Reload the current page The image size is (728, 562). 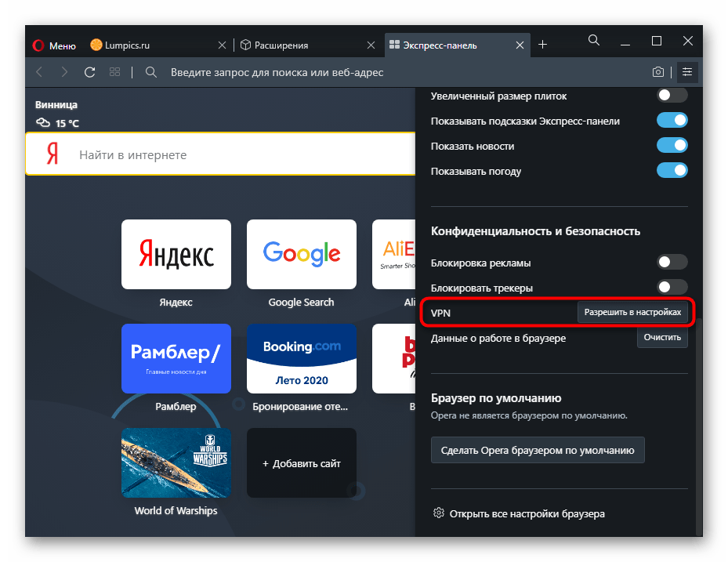89,72
